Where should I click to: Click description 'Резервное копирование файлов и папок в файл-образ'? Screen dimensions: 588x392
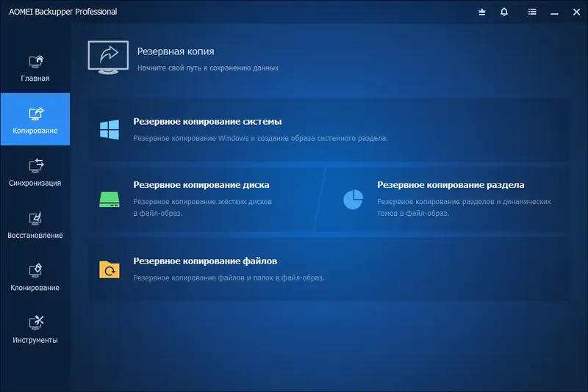(x=229, y=277)
